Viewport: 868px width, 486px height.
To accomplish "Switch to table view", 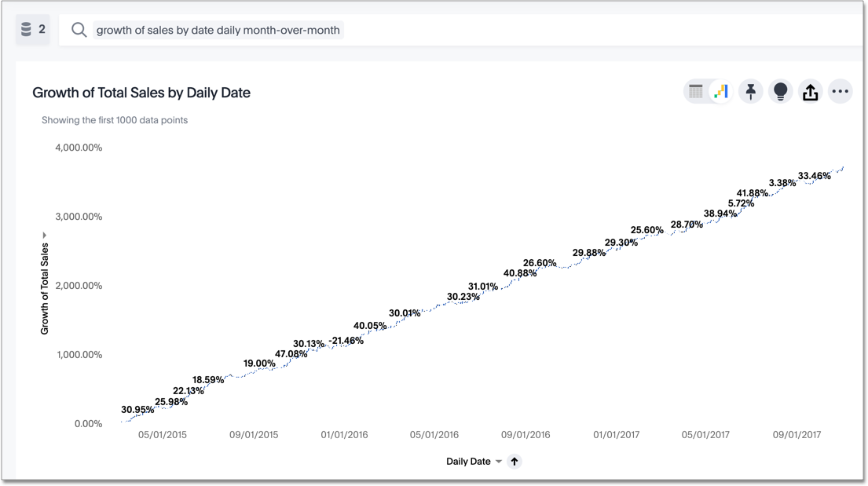I will tap(696, 91).
